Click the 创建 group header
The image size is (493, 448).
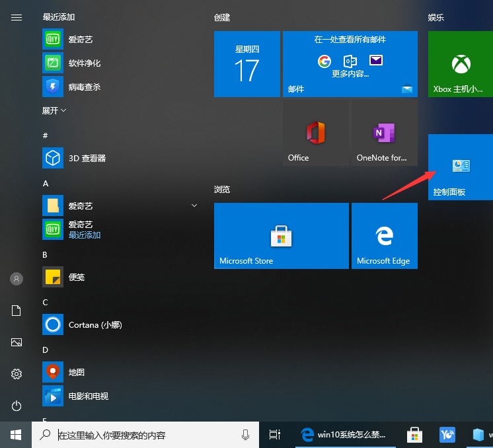[222, 17]
